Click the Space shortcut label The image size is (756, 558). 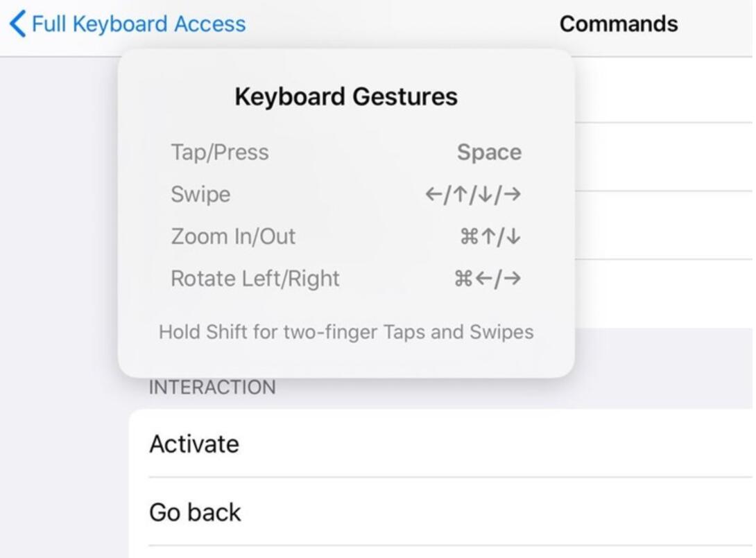(489, 152)
